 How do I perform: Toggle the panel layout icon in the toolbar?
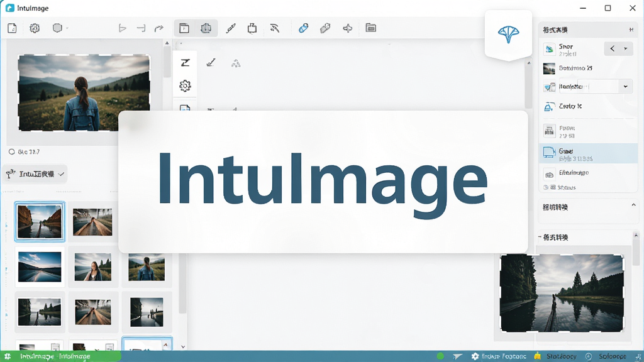(184, 28)
